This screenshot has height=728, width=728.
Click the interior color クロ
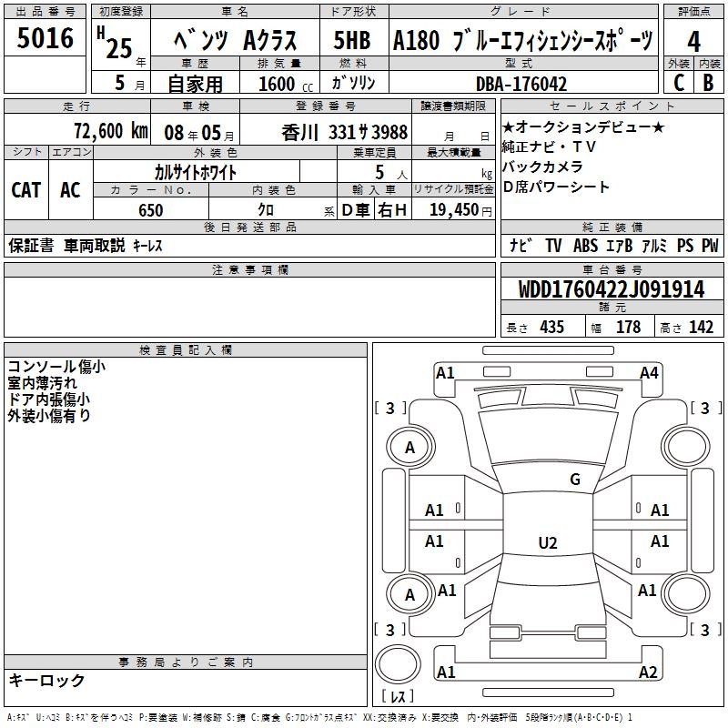266,210
